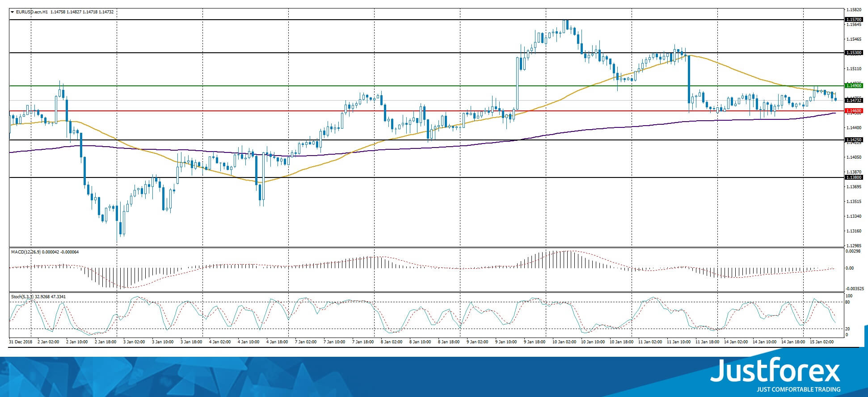This screenshot has width=868, height=397.
Task: Click the 1.15465 value on price axis
Action: pos(854,40)
